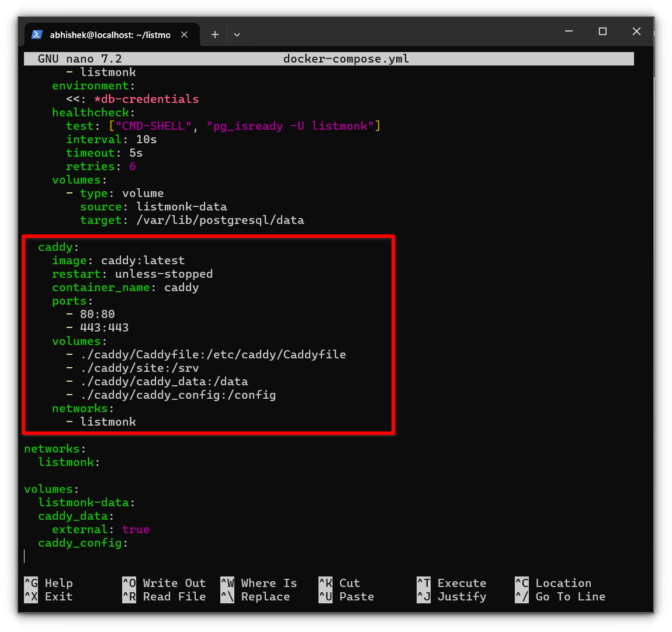Viewport: 672px width, 632px height.
Task: Click the ^T Execute shortcut
Action: [452, 583]
